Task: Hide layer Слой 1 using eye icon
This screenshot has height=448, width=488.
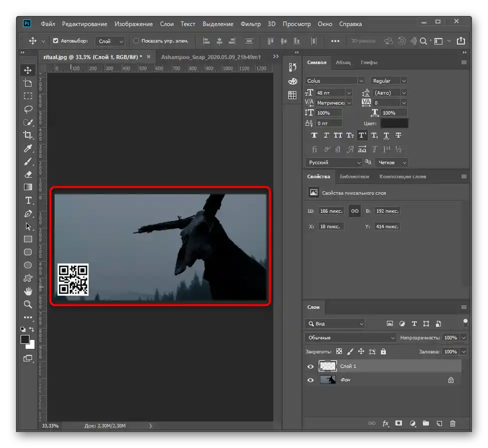Action: 310,367
